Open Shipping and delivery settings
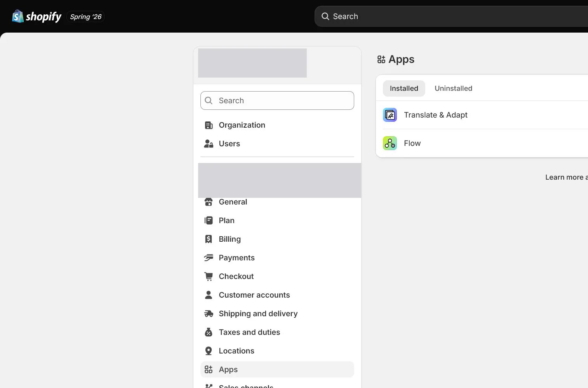The height and width of the screenshot is (388, 588). point(277,314)
